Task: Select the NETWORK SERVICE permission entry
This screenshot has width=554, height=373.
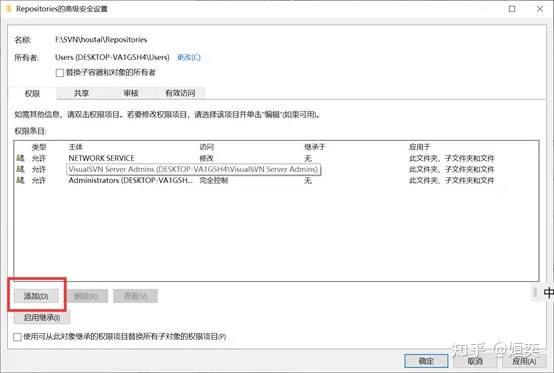Action: (276, 158)
